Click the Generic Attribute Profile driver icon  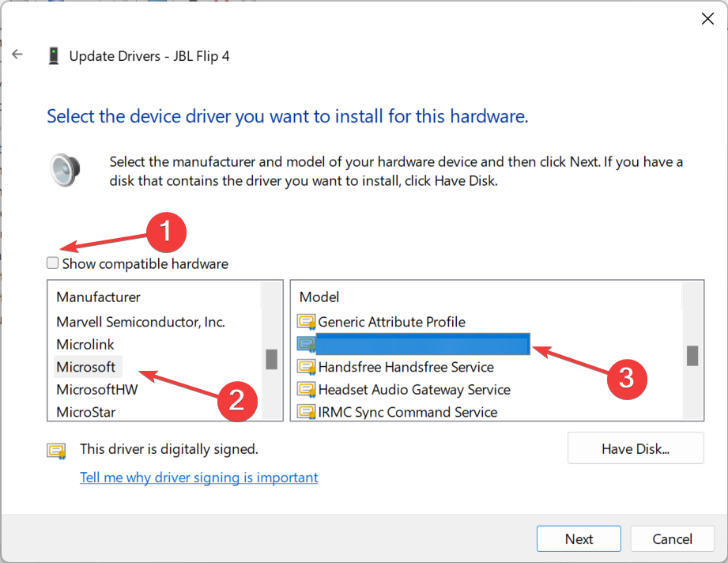(307, 322)
